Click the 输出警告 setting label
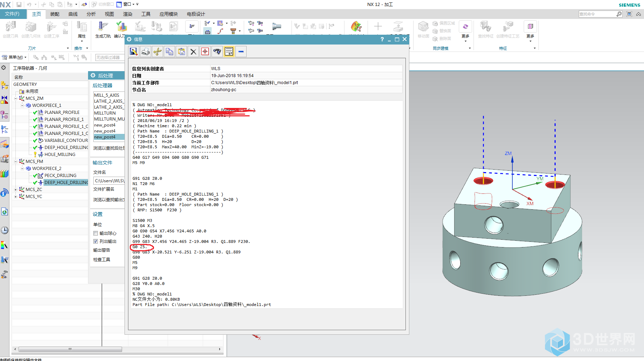 pos(102,250)
